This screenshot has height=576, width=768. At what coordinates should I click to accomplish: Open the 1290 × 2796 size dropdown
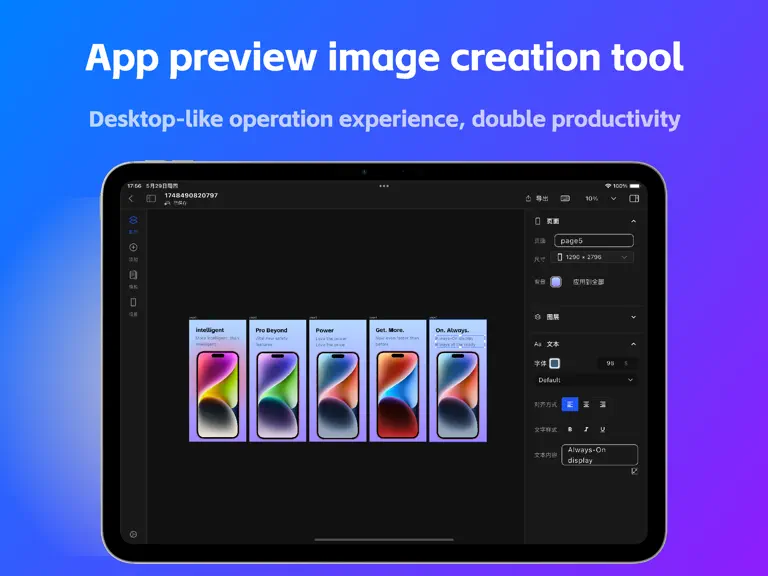click(593, 257)
